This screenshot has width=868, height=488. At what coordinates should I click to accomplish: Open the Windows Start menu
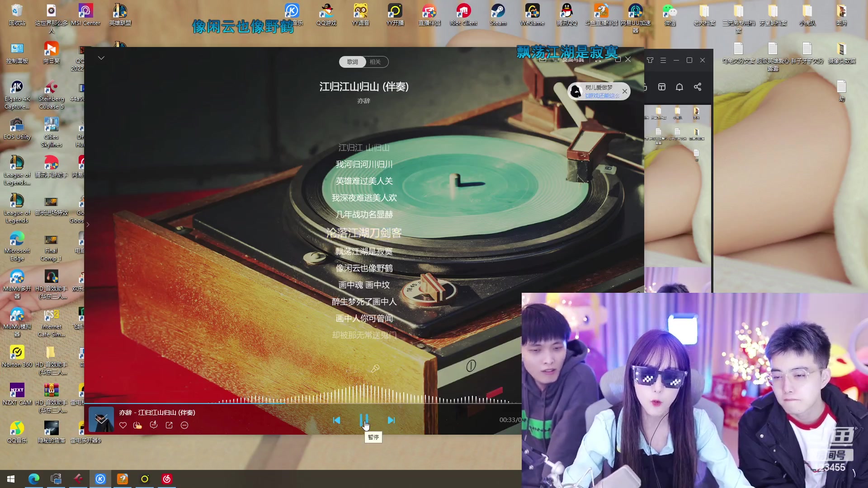pyautogui.click(x=11, y=479)
